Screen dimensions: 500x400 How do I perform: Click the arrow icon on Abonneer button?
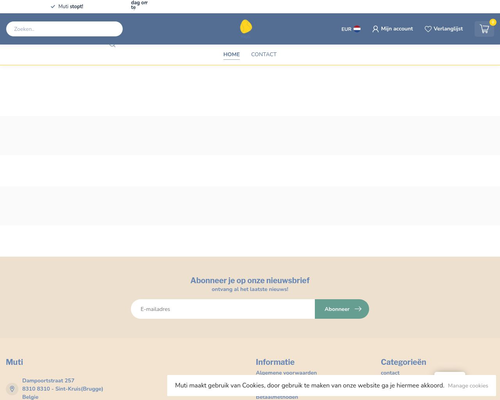358,309
